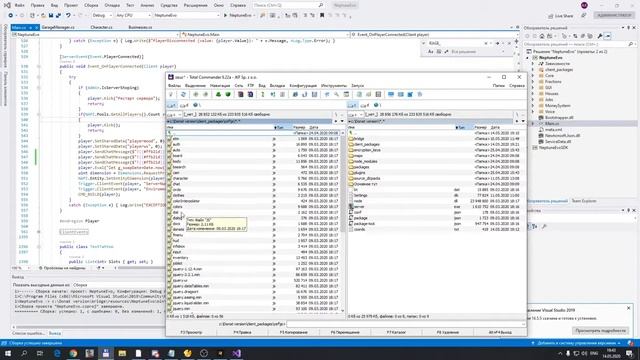Click the bookmark icon in Visual Studio toolbar
This screenshot has height=360, width=640.
(x=322, y=15)
